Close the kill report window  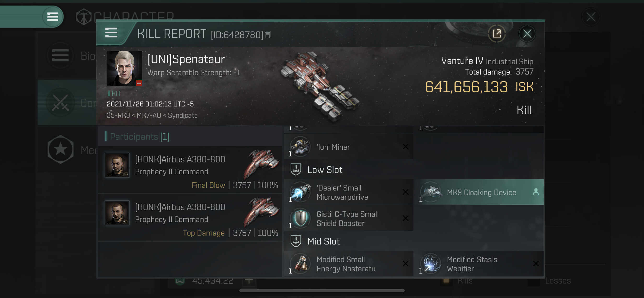(527, 34)
